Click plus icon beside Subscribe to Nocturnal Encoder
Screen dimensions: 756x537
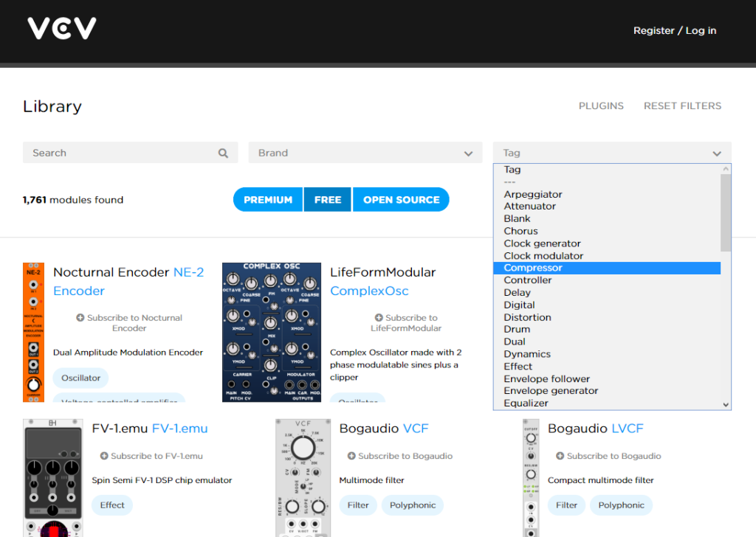80,318
